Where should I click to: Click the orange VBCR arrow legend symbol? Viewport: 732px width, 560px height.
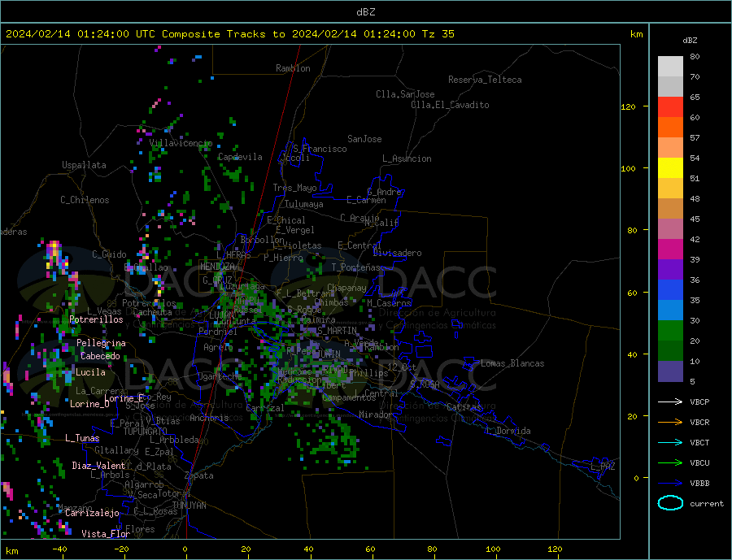pos(670,423)
